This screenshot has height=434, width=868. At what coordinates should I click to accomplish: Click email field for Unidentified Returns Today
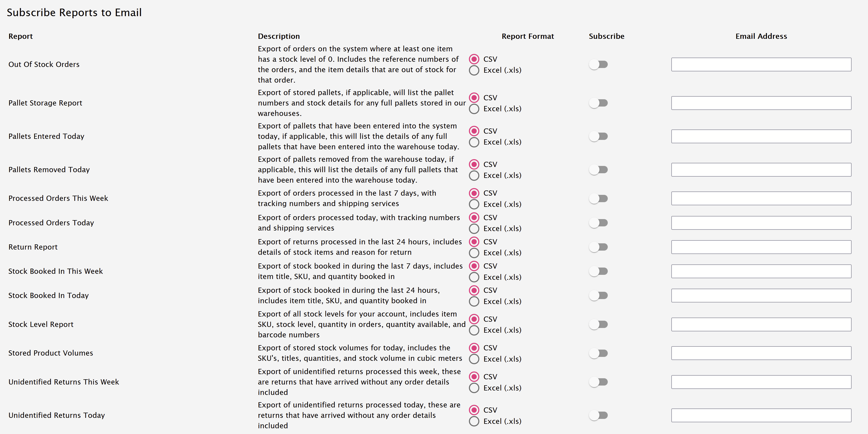click(x=761, y=415)
